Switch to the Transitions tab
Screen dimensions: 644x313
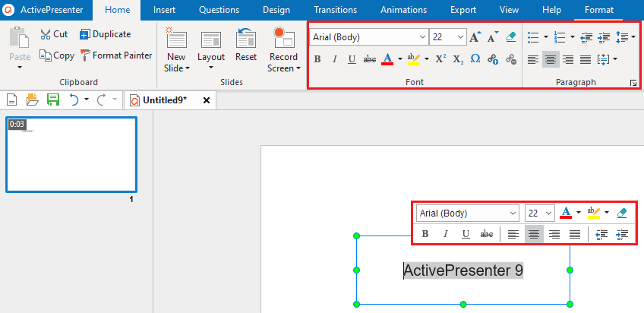pyautogui.click(x=335, y=10)
